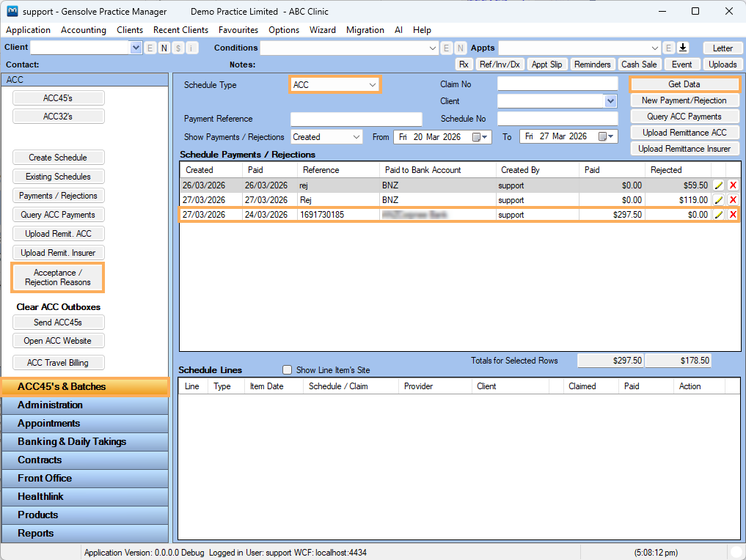Click the Get Data button
Image resolution: width=746 pixels, height=560 pixels.
click(x=684, y=84)
